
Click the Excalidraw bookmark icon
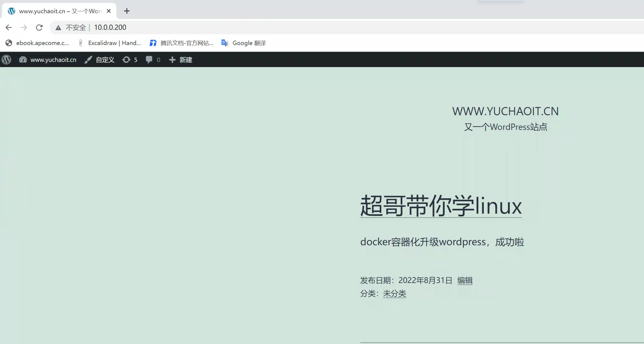tap(81, 43)
